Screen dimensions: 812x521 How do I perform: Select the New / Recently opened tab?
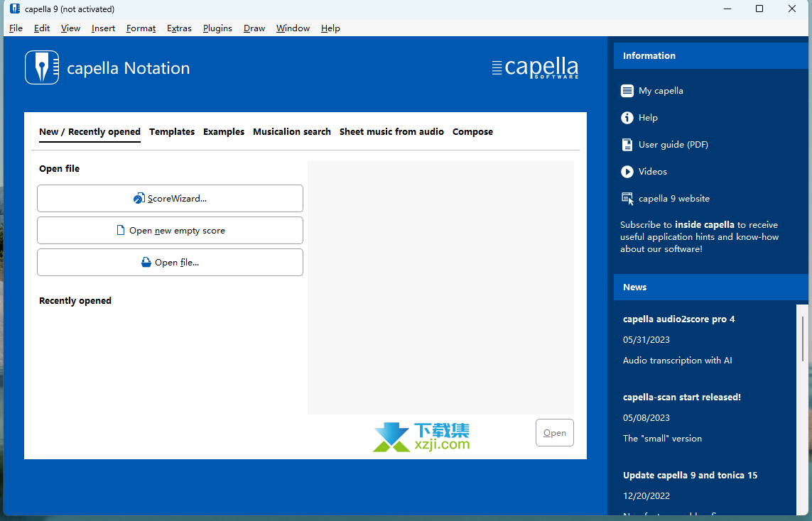click(x=90, y=132)
